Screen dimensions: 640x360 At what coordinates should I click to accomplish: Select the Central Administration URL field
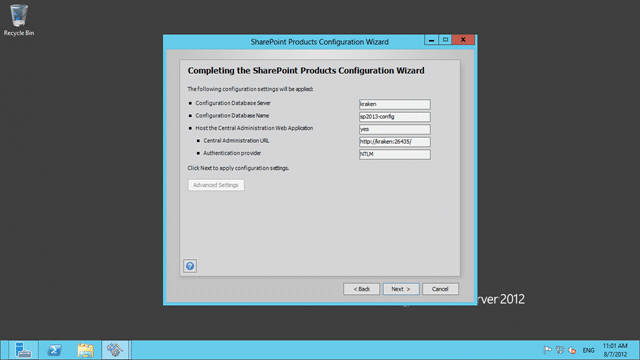[394, 142]
